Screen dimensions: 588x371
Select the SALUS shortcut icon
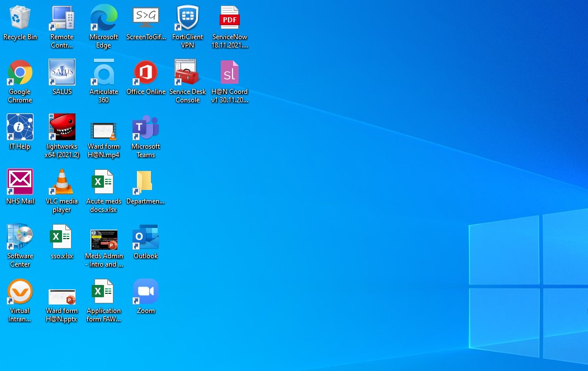(62, 72)
